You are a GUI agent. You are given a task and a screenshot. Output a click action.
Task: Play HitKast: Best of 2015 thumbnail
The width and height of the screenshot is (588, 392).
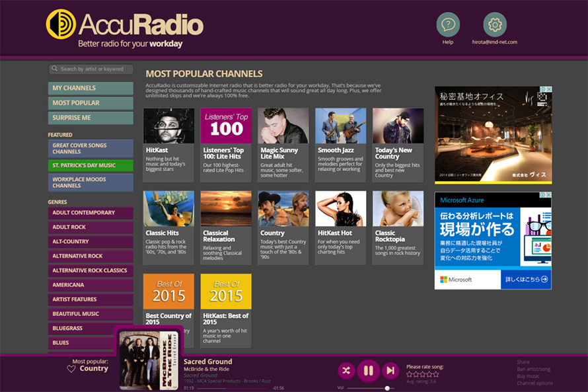coord(226,292)
